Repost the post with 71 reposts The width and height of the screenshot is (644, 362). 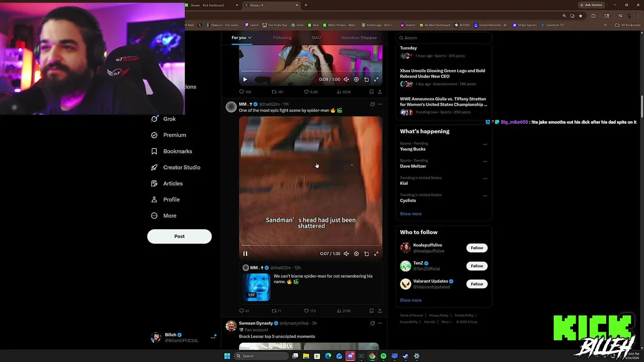(276, 311)
